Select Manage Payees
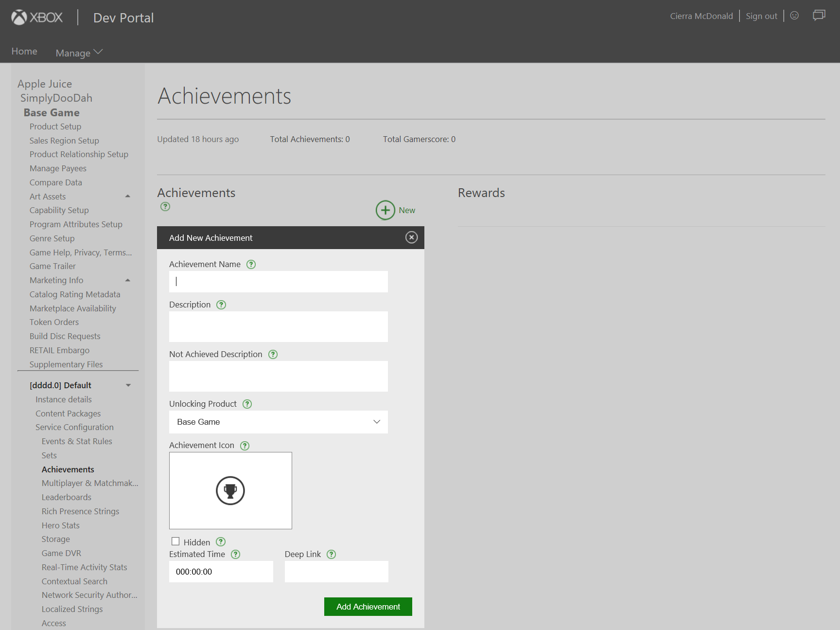840x630 pixels. click(x=58, y=168)
